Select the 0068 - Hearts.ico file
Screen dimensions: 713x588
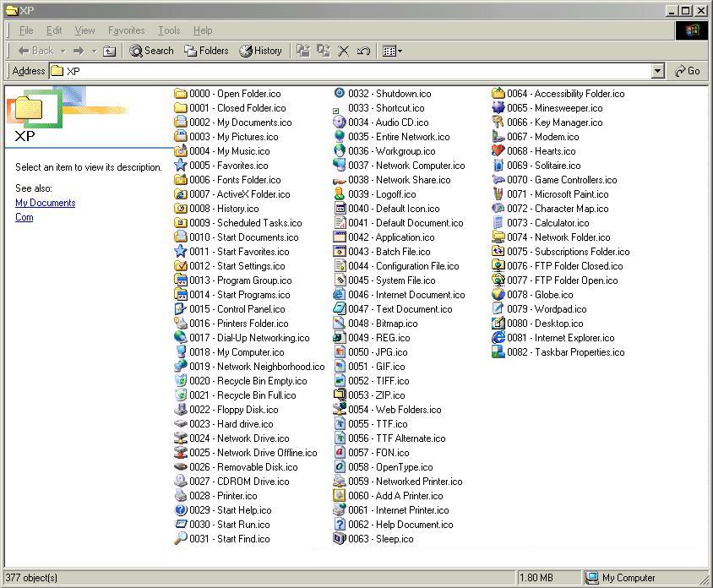click(554, 151)
